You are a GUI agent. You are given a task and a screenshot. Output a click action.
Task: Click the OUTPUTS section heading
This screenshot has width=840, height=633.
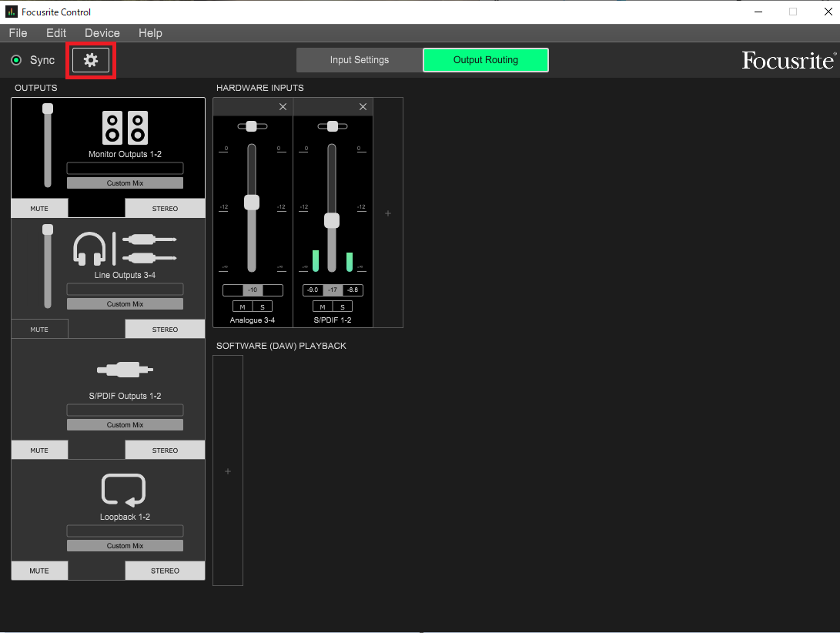point(36,88)
